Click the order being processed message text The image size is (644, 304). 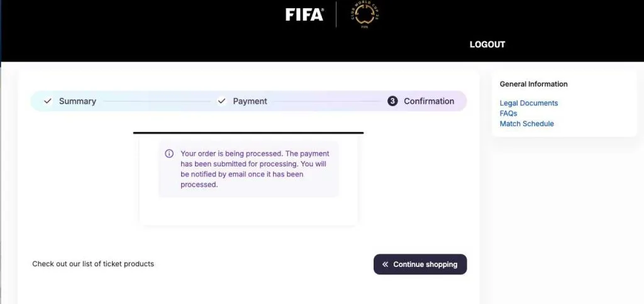coord(254,169)
